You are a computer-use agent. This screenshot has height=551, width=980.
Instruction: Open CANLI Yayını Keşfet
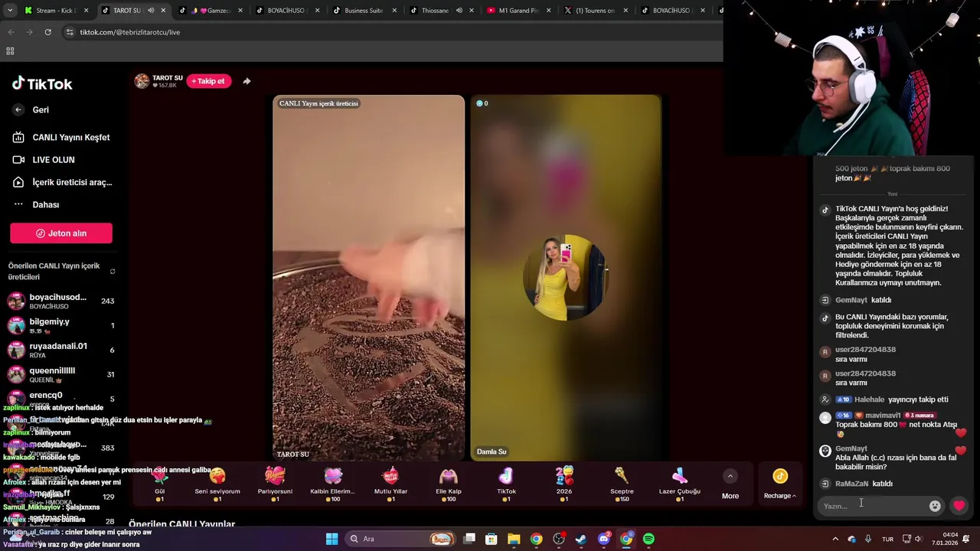(x=61, y=138)
